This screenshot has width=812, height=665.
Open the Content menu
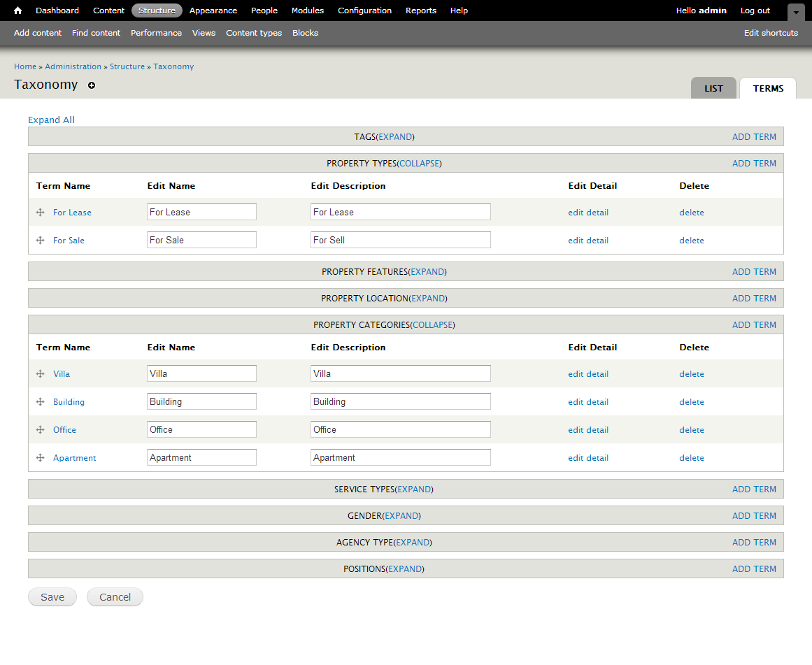(x=108, y=10)
